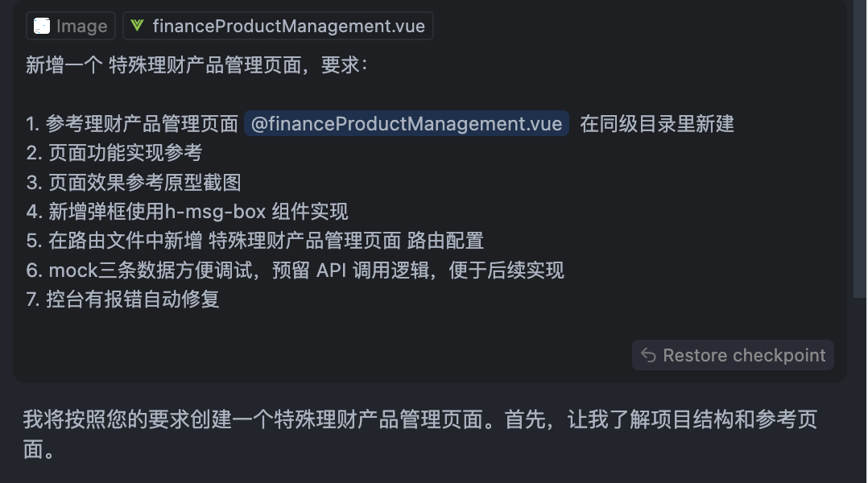Open financeProductManagement.vue attached file chip

pyautogui.click(x=278, y=26)
